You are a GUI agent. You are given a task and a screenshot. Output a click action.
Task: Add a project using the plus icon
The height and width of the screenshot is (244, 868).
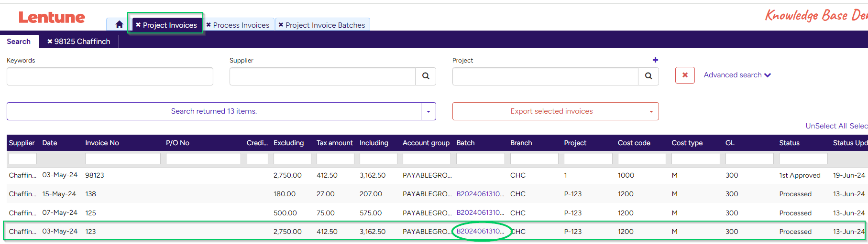tap(655, 60)
